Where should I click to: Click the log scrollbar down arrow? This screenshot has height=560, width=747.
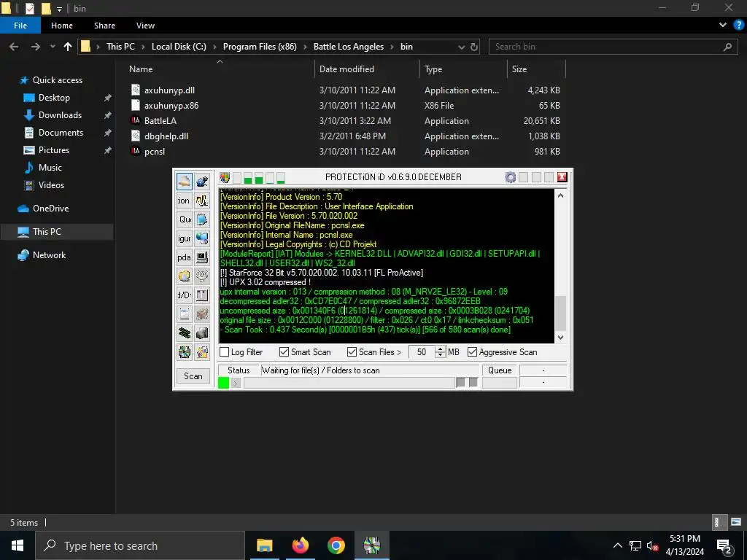click(561, 337)
